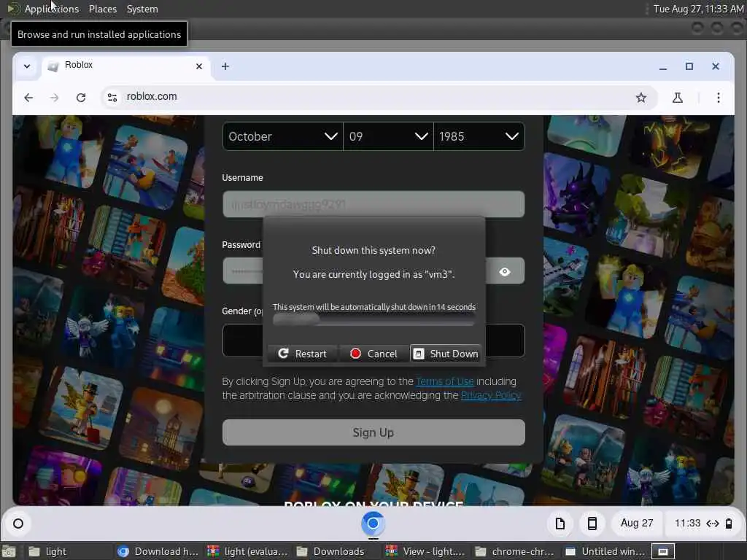The image size is (747, 560).
Task: Open the Chrome Labs flask icon
Action: point(678,98)
